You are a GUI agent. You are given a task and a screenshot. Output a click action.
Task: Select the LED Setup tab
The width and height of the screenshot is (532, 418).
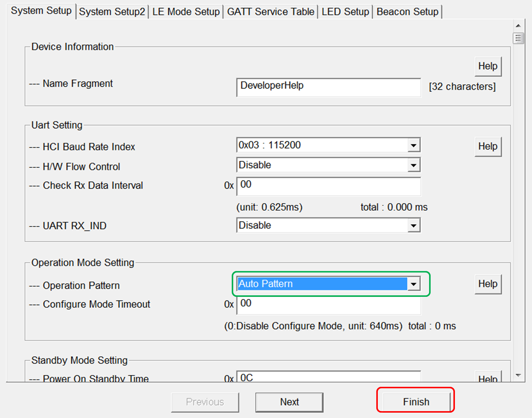[x=345, y=12]
